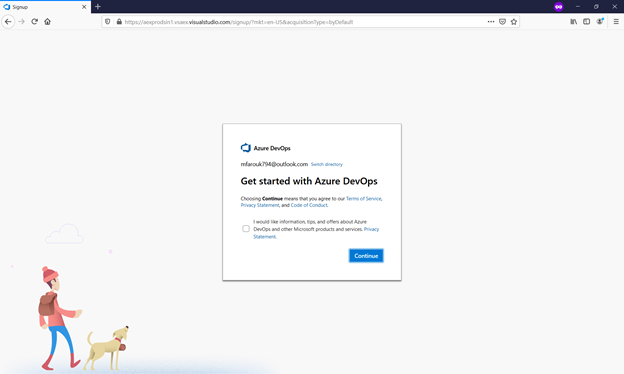Click the mfarouk794@outlook.com account text
Image resolution: width=624 pixels, height=374 pixels.
[274, 164]
